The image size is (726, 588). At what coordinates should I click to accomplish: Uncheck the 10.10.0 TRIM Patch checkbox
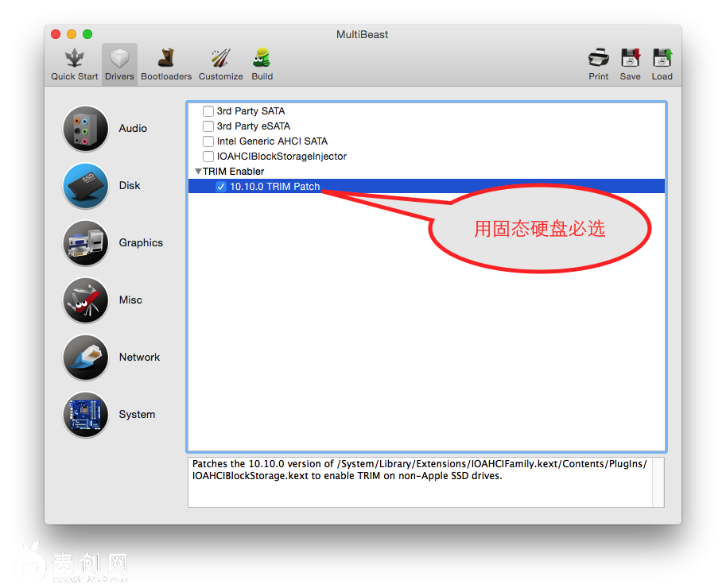[221, 187]
